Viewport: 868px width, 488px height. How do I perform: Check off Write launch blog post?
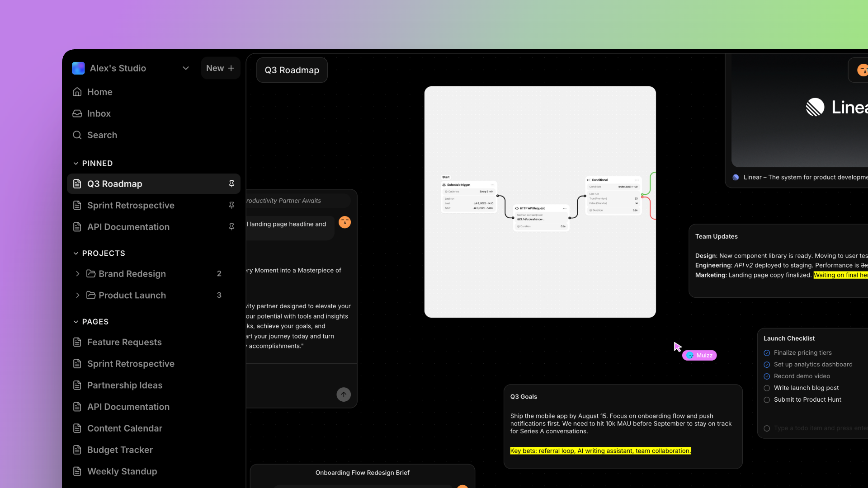[x=767, y=388]
